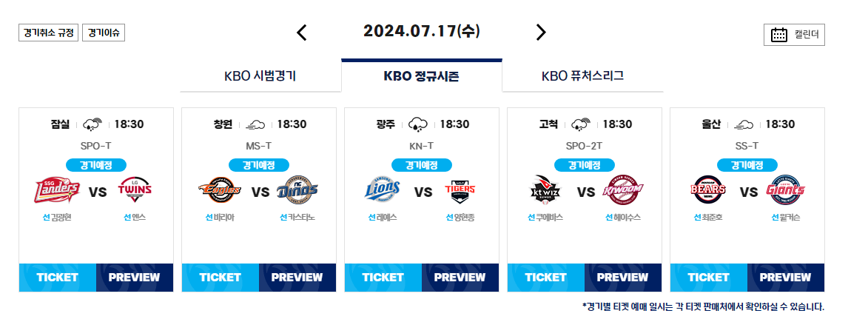Go to next date with right arrow

(541, 33)
